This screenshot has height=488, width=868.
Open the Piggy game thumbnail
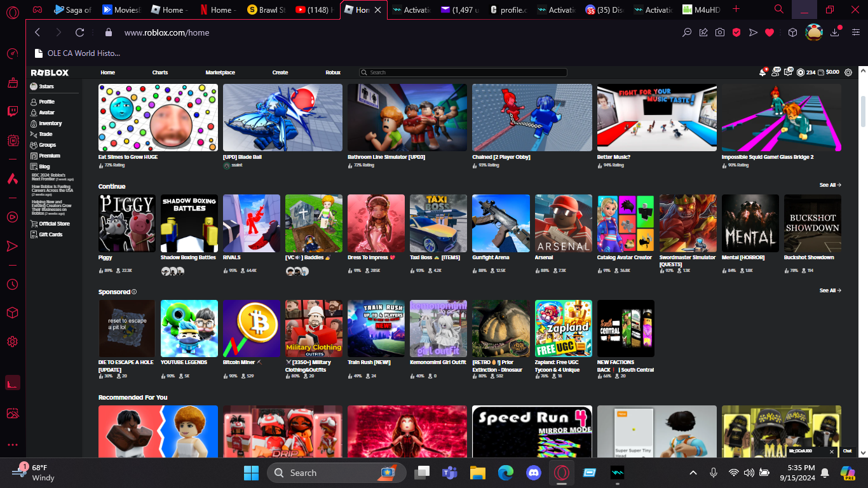(x=126, y=223)
